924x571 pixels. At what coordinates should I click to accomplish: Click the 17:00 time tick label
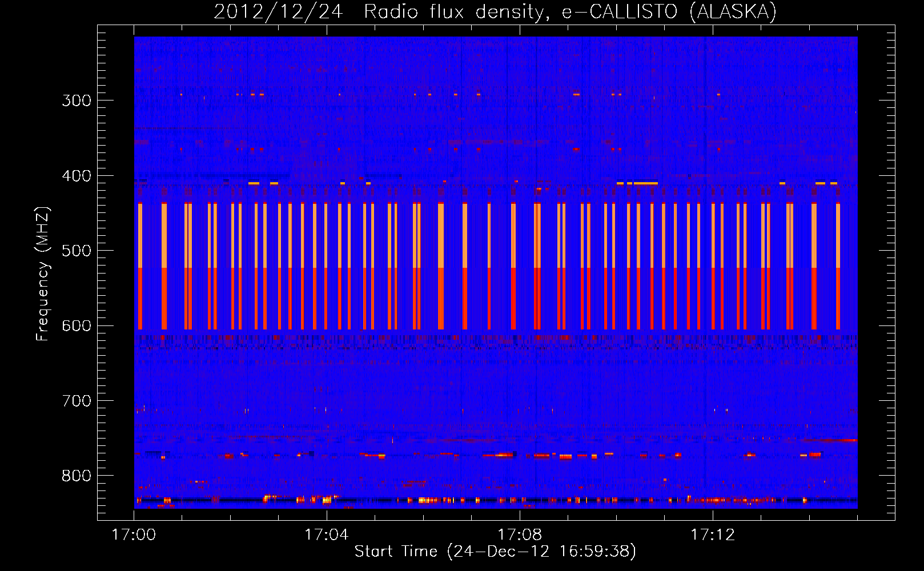tap(134, 534)
